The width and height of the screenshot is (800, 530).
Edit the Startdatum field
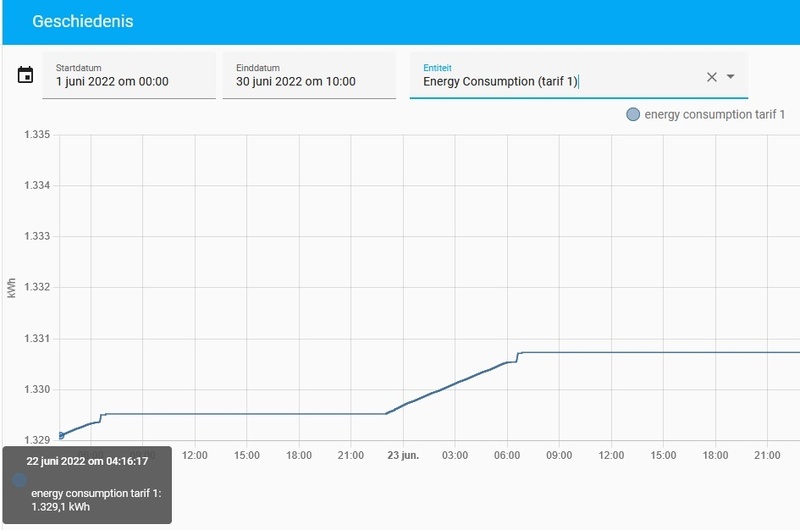(129, 75)
